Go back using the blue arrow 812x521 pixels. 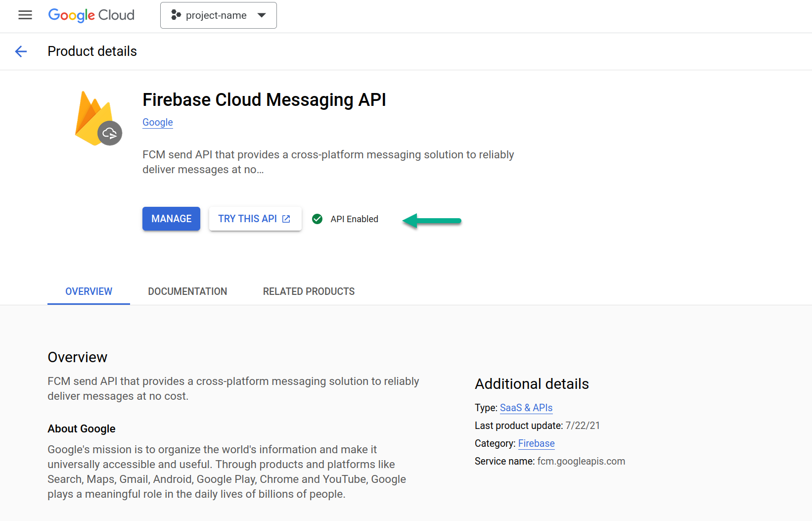21,51
